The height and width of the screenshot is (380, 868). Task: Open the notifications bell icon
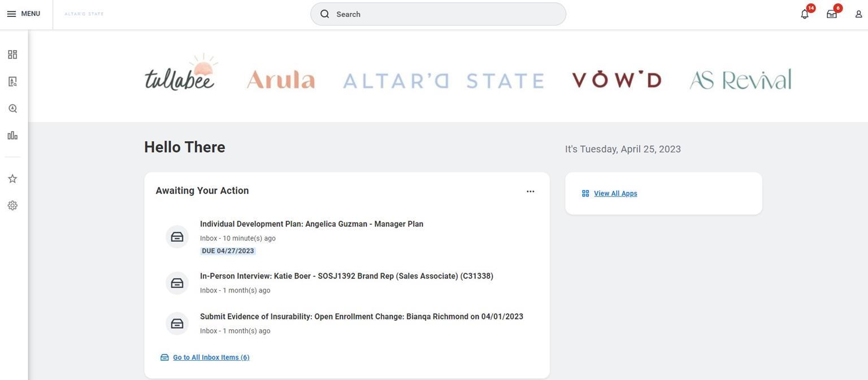coord(805,14)
